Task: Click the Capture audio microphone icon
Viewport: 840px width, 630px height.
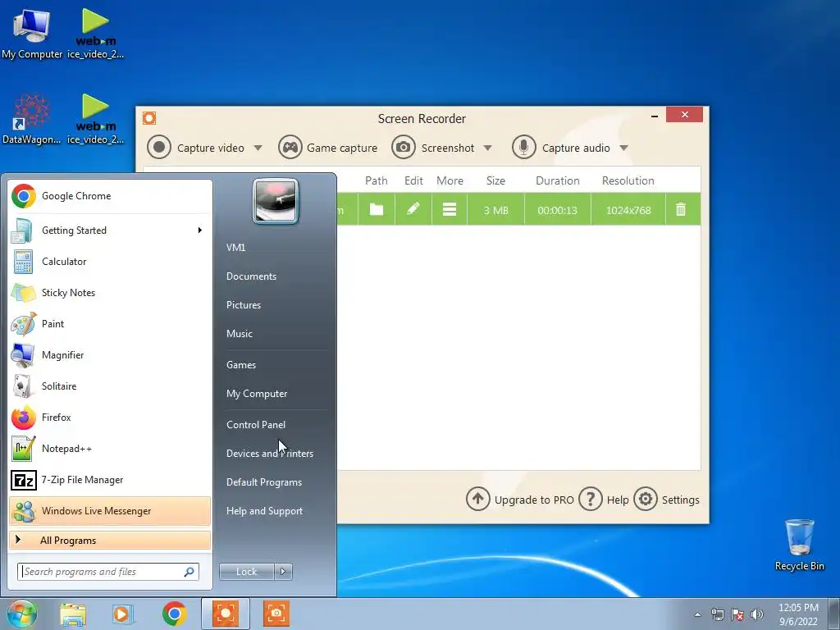Action: 524,148
